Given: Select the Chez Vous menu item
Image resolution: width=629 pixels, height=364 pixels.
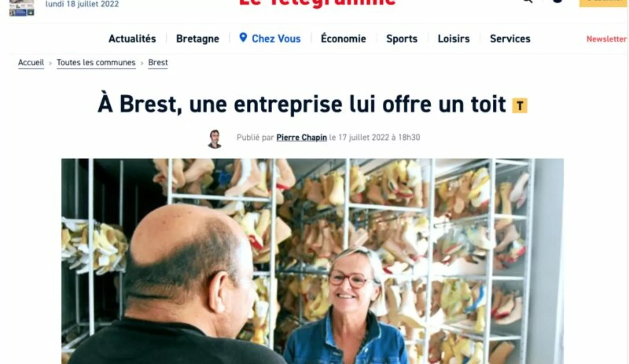Looking at the screenshot, I should [x=276, y=39].
